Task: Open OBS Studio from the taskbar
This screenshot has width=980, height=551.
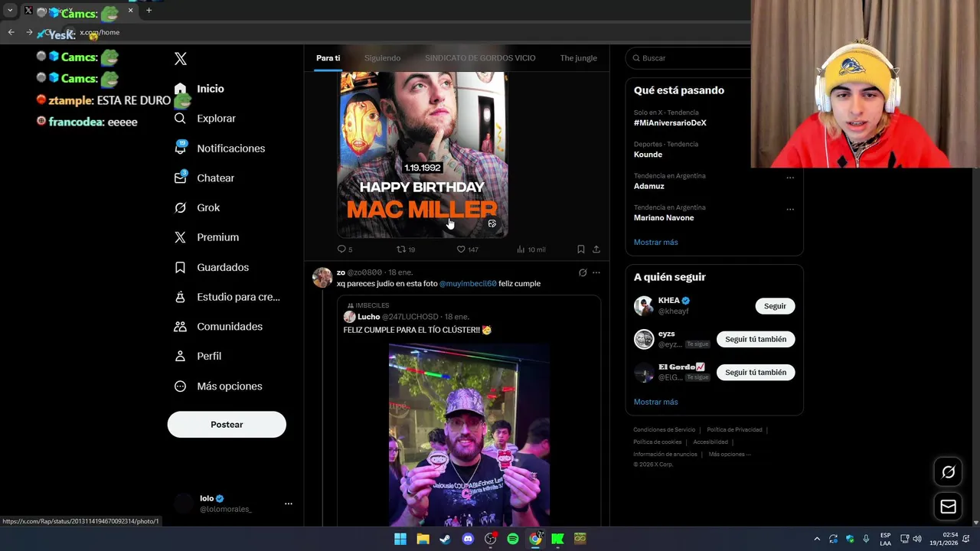Action: [490, 539]
